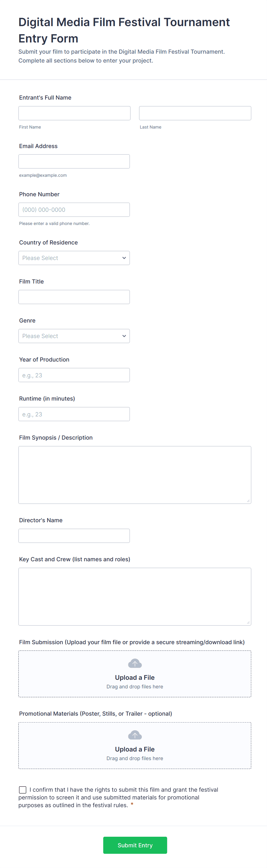Click the Runtime in minutes field
The image size is (267, 868).
(74, 414)
